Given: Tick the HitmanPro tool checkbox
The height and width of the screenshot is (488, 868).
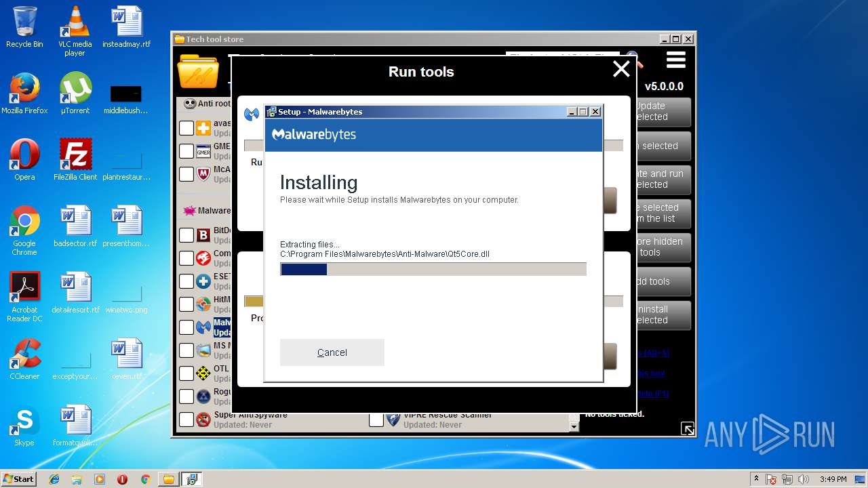Looking at the screenshot, I should point(186,304).
